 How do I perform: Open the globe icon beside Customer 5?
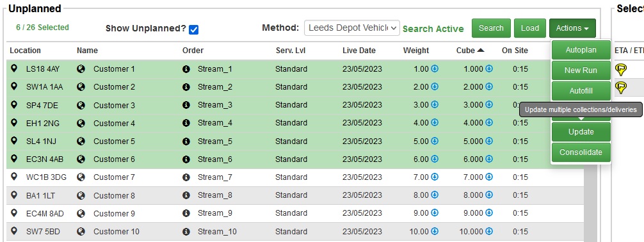tap(81, 141)
